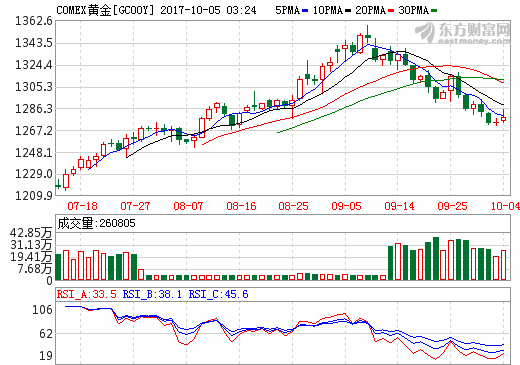
Task: Click the 09-05 date label
Action: [x=346, y=206]
